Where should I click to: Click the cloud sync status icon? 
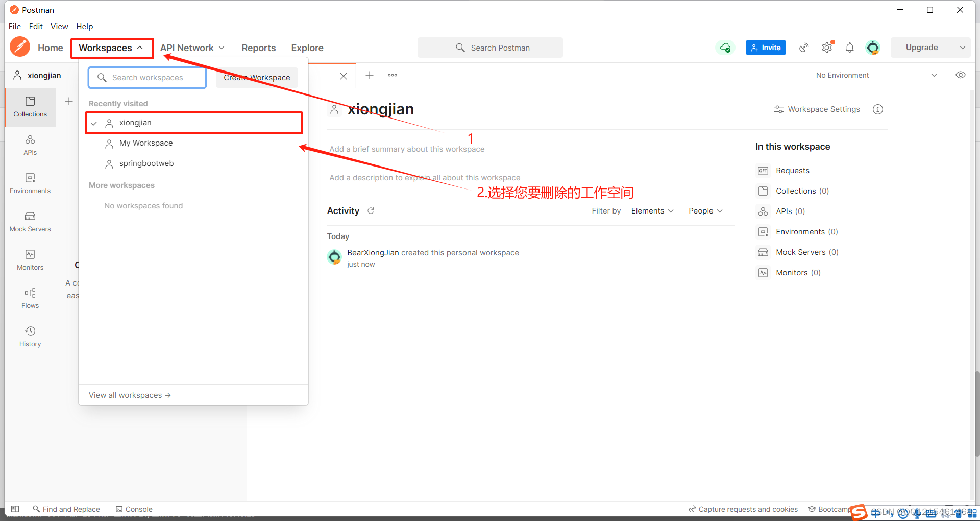click(725, 48)
